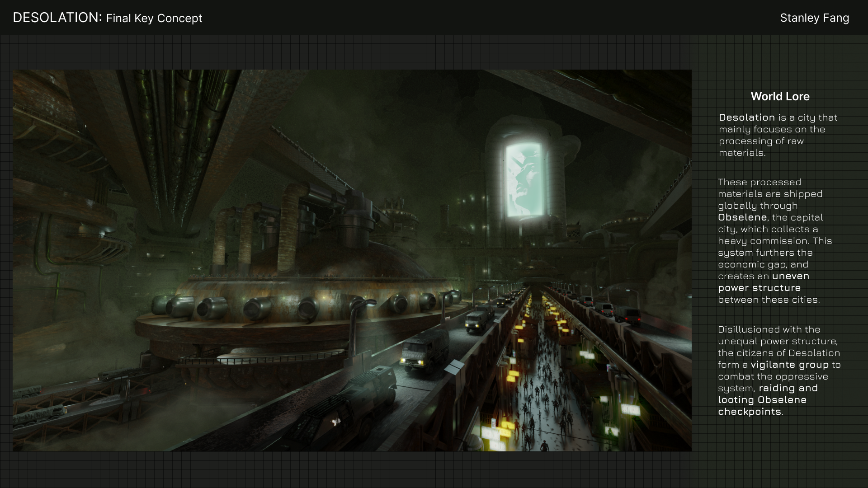
Task: Click the World Lore heading
Action: (x=780, y=96)
